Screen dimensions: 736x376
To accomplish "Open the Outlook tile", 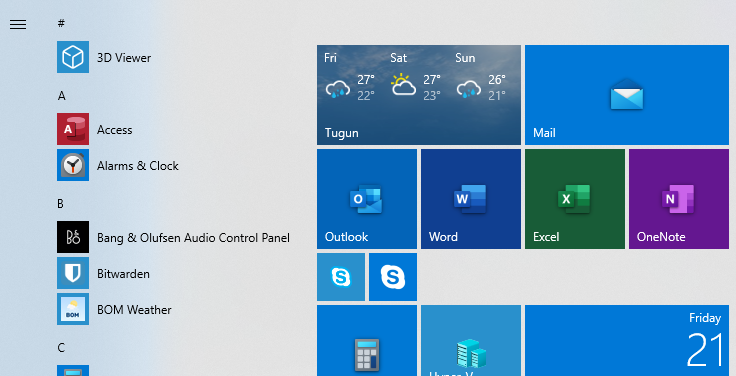I will 367,199.
